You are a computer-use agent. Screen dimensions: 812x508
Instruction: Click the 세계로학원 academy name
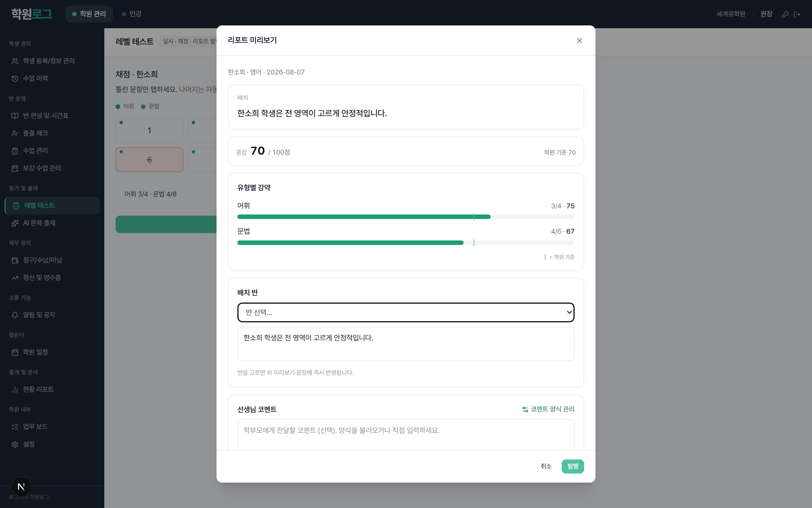point(731,14)
